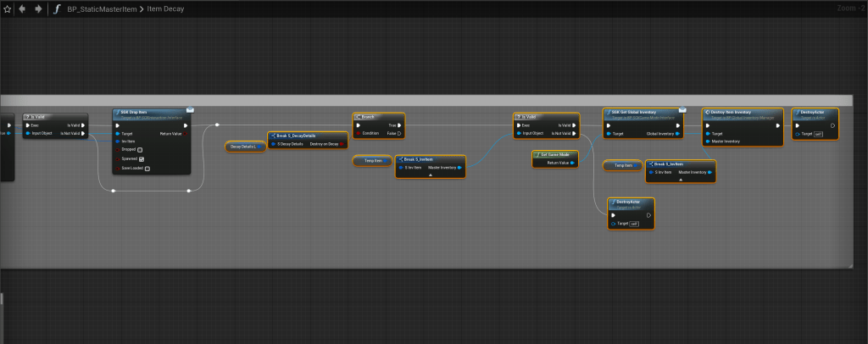This screenshot has width=868, height=344.
Task: Click the Target pin on SGK Drop Item
Action: tap(117, 133)
